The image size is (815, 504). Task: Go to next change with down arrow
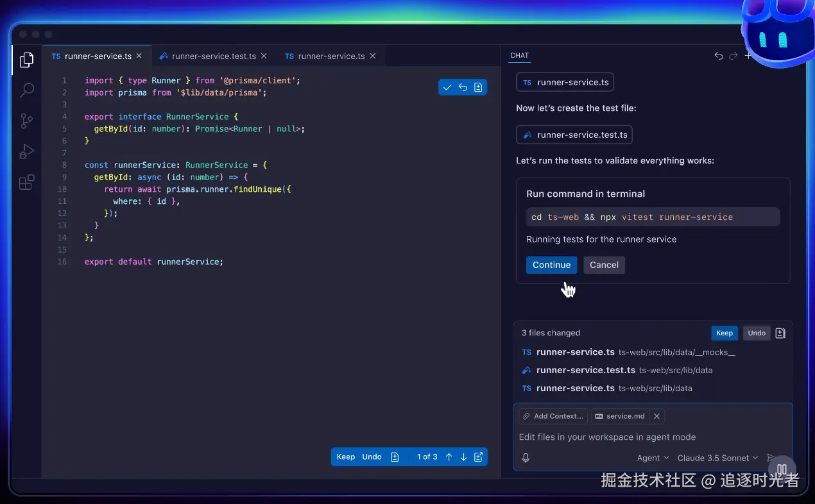pos(463,457)
